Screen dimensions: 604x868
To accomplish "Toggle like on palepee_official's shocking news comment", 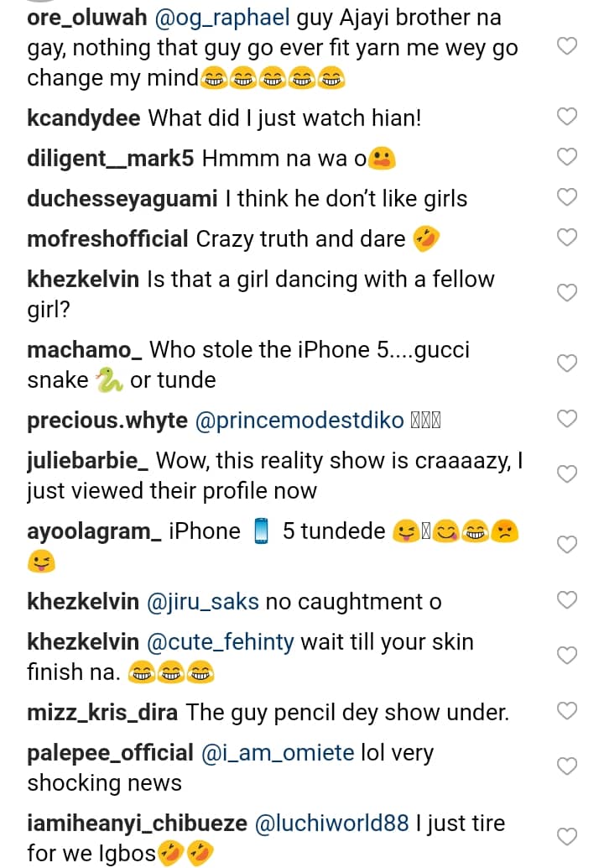I will tap(567, 766).
